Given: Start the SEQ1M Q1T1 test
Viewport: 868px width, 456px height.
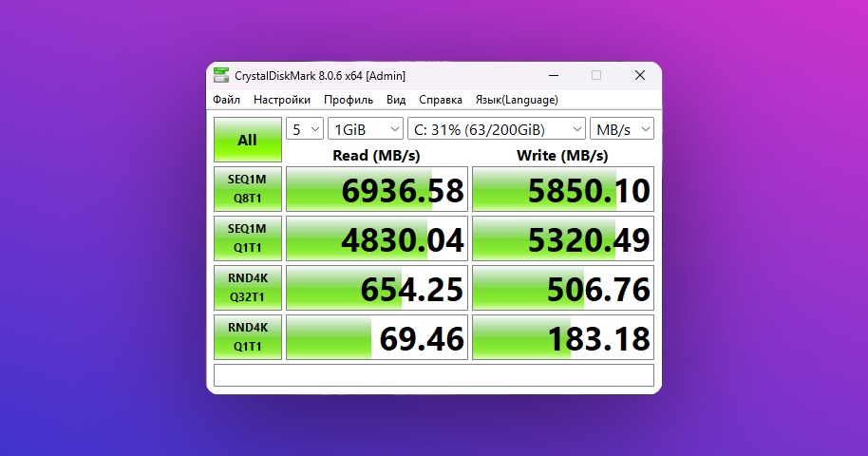Looking at the screenshot, I should 248,238.
